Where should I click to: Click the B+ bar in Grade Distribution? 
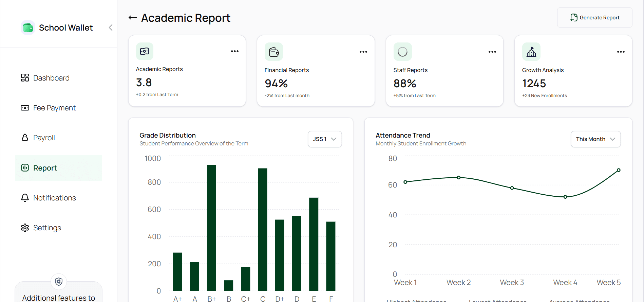pos(211,228)
